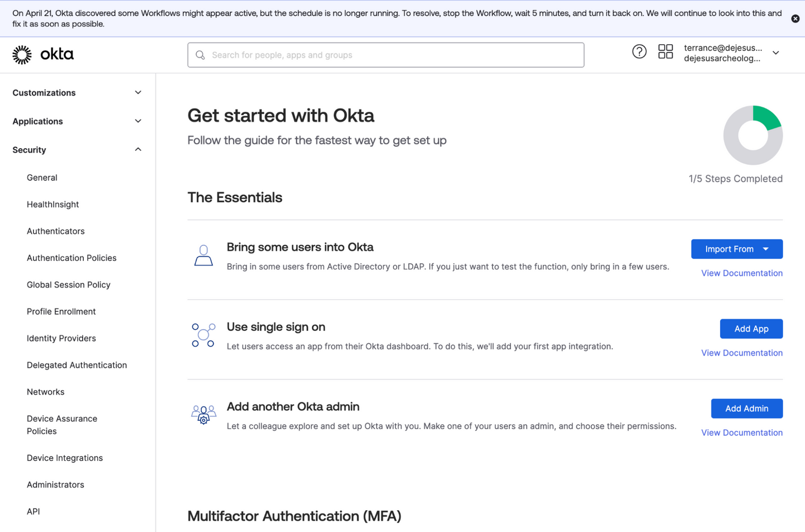Click the Okta sunburst logo
805x532 pixels.
(22, 55)
